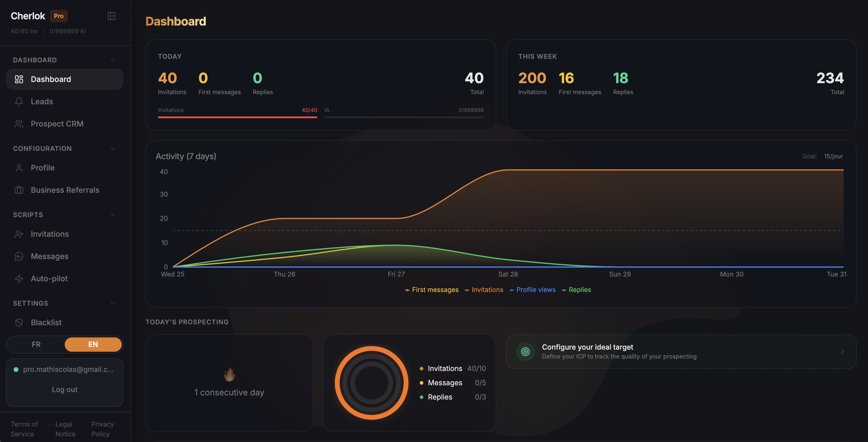The height and width of the screenshot is (442, 868).
Task: Click the Prospect CRM people icon
Action: 19,124
